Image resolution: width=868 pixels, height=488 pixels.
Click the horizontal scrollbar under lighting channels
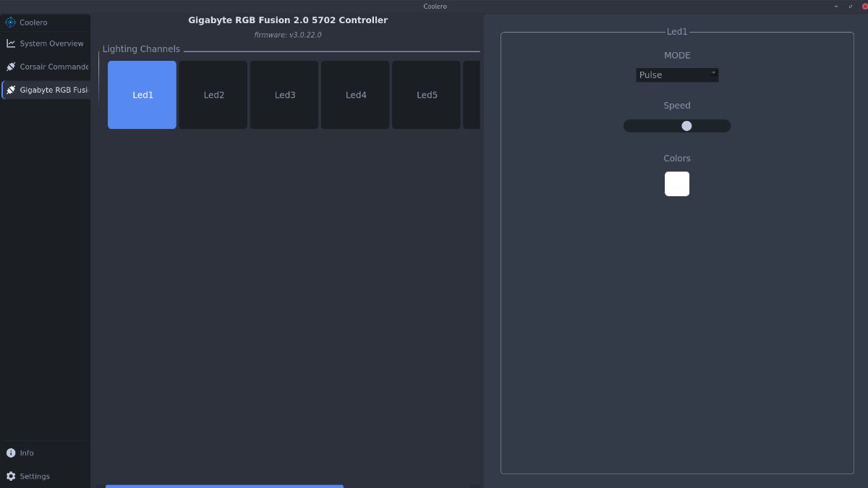[224, 486]
